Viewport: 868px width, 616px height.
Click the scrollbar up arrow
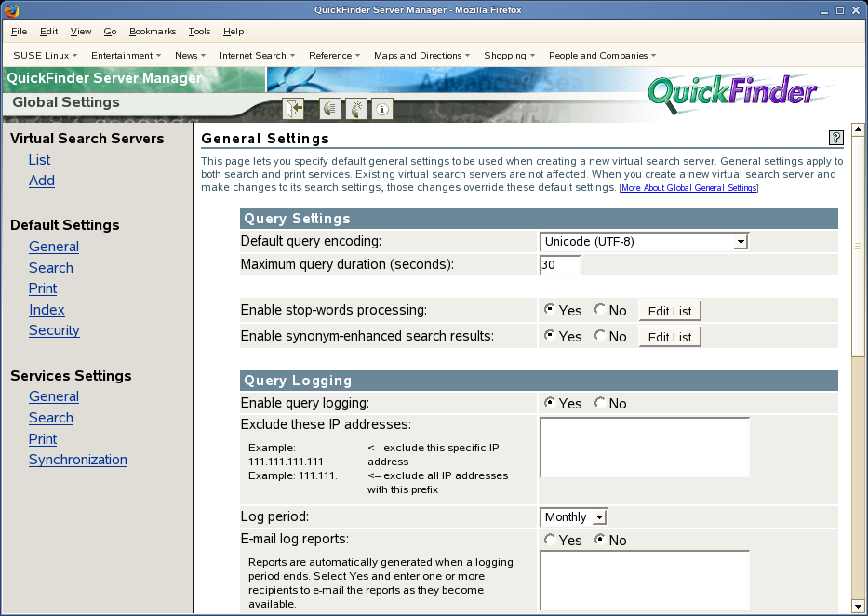click(x=858, y=130)
